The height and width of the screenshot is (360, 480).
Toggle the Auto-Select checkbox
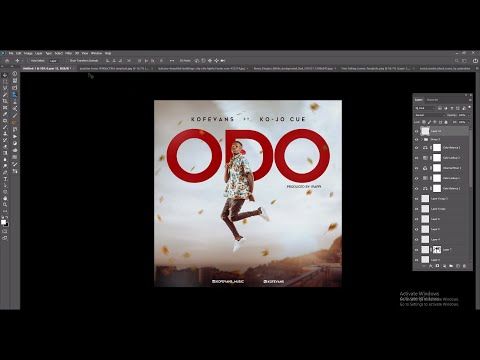[x=29, y=61]
